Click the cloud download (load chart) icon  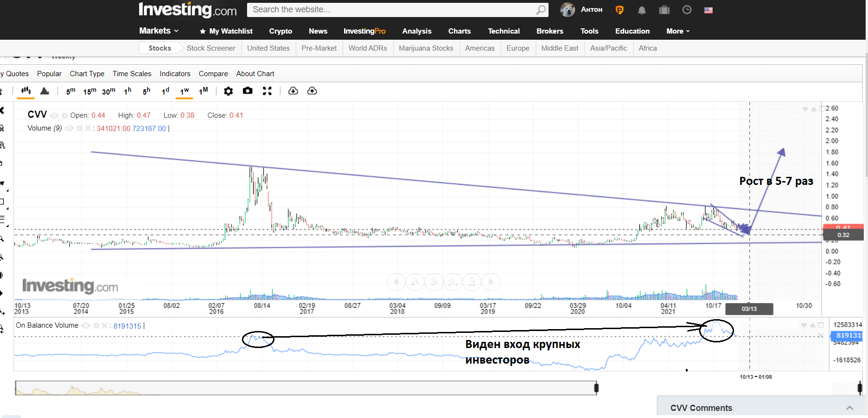click(x=293, y=91)
